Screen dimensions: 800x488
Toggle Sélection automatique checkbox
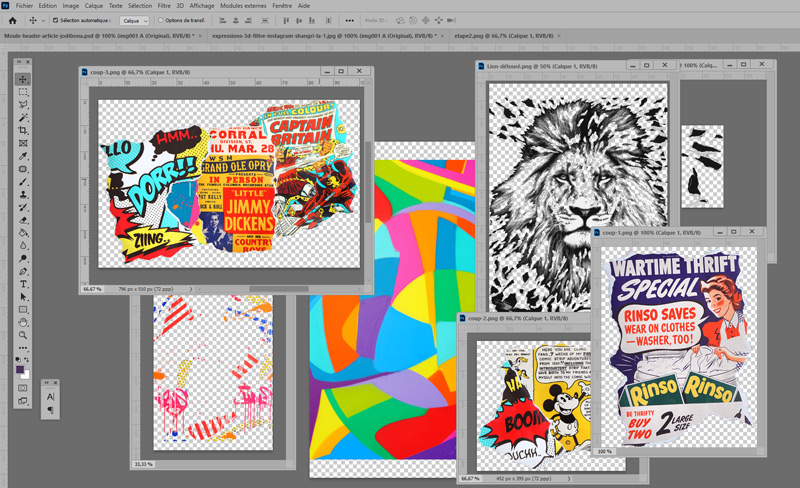tap(55, 20)
